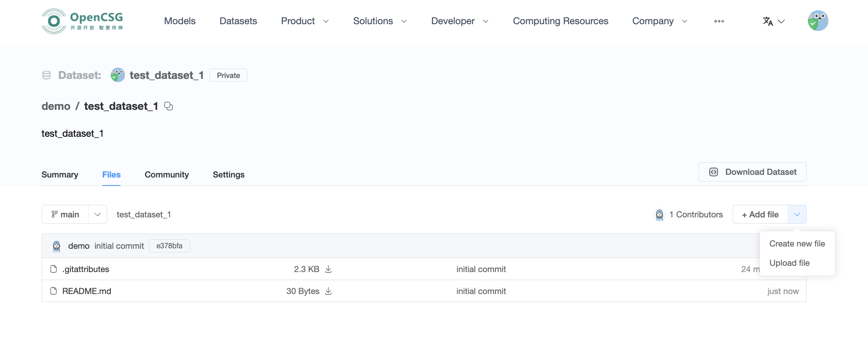Copy the demo/test_dataset_1 path icon
Image resolution: width=868 pixels, height=346 pixels.
(169, 106)
